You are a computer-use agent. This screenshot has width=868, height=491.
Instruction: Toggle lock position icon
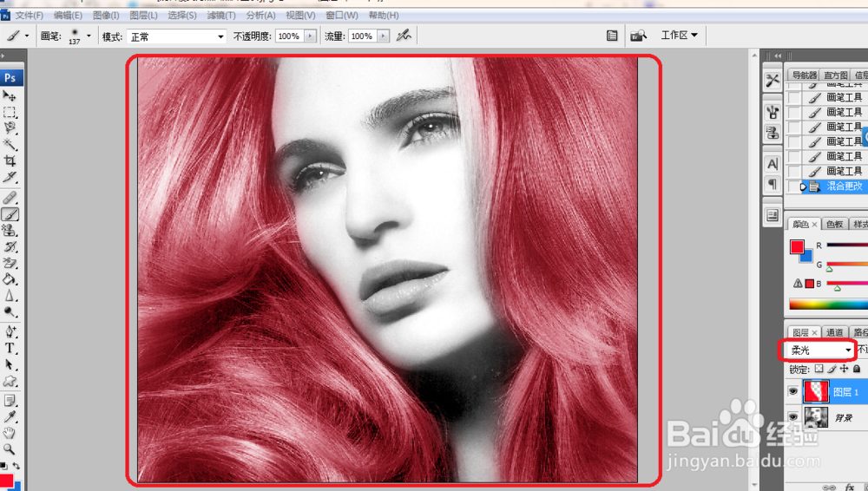(845, 369)
